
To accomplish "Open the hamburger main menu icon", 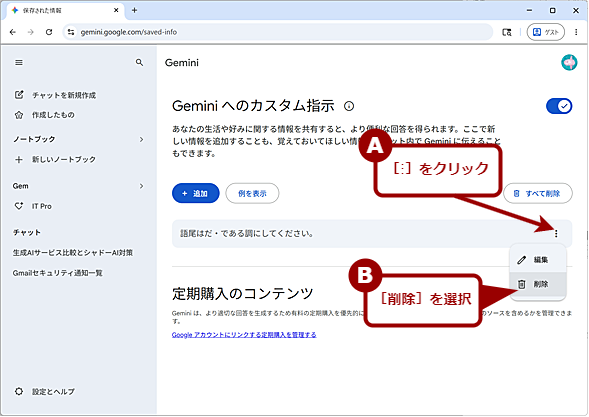I will [x=19, y=63].
